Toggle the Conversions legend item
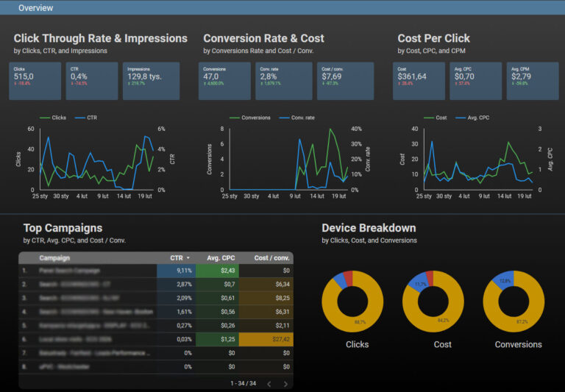 click(249, 118)
